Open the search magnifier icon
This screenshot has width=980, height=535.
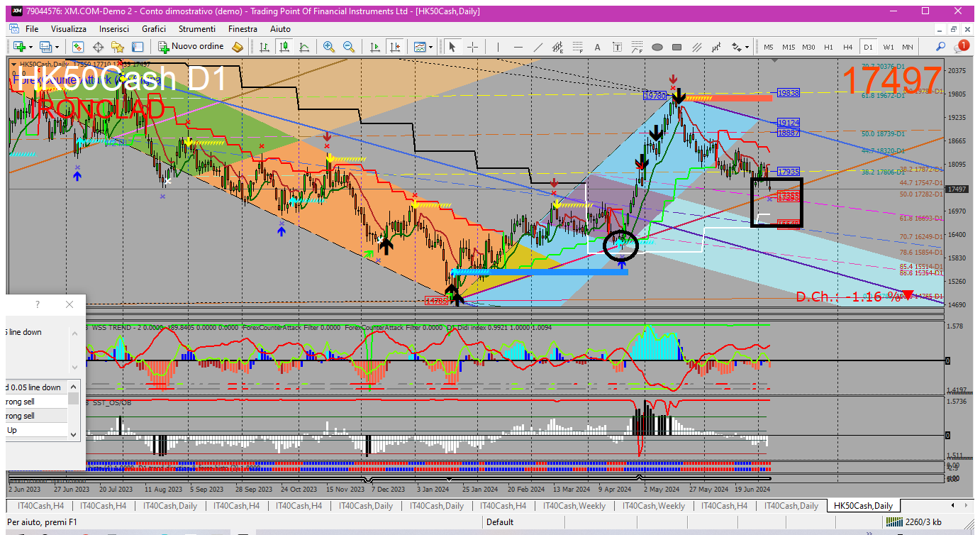940,47
